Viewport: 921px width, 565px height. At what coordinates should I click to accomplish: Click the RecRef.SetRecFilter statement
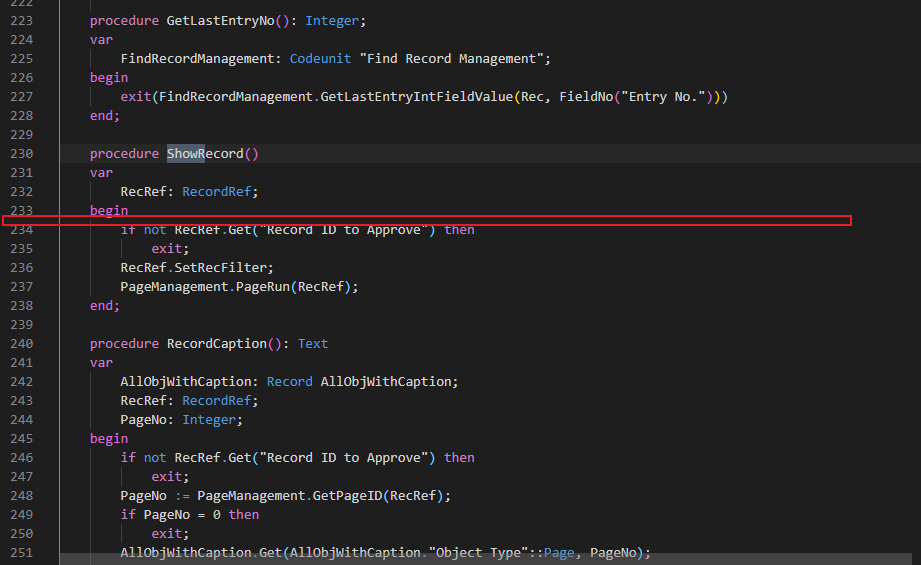click(197, 268)
